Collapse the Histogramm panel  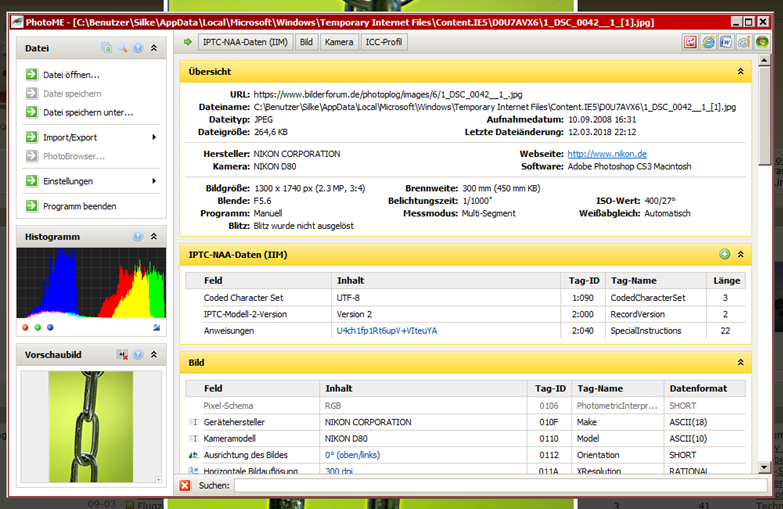tap(154, 236)
